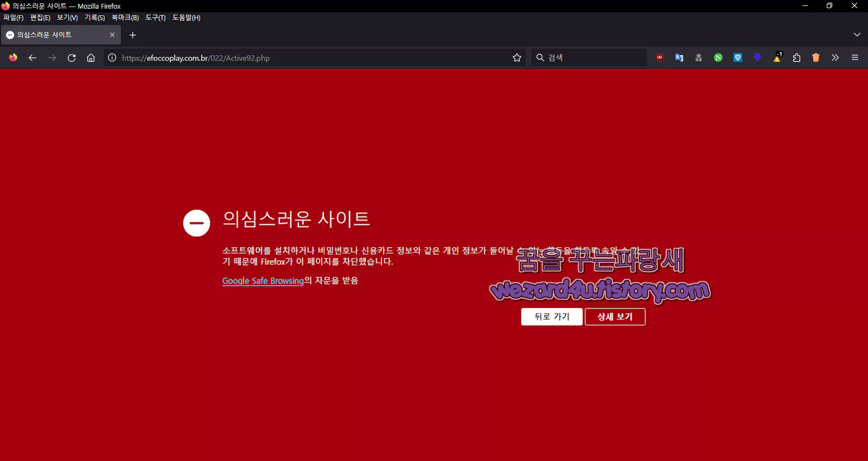This screenshot has width=868, height=461.
Task: Open the home page
Action: [91, 57]
